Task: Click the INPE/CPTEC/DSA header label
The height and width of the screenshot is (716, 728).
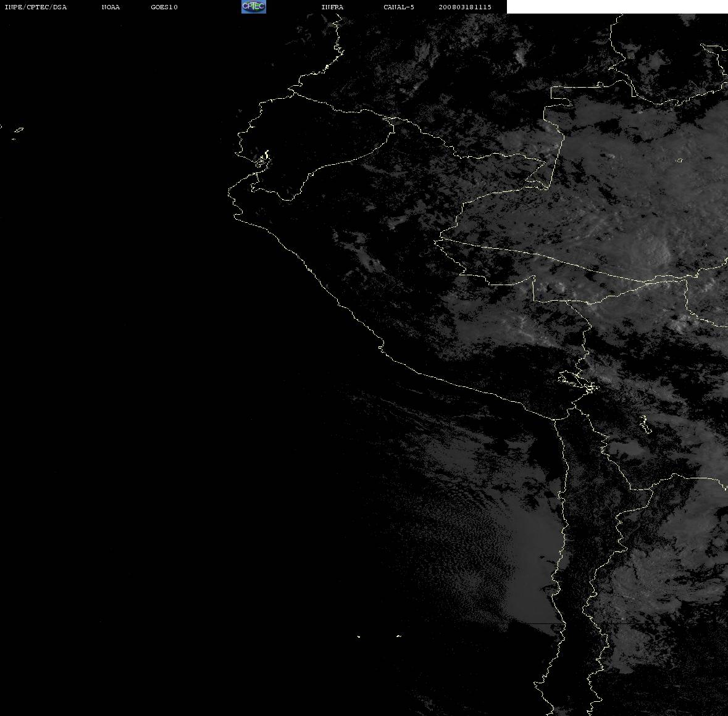Action: point(36,7)
